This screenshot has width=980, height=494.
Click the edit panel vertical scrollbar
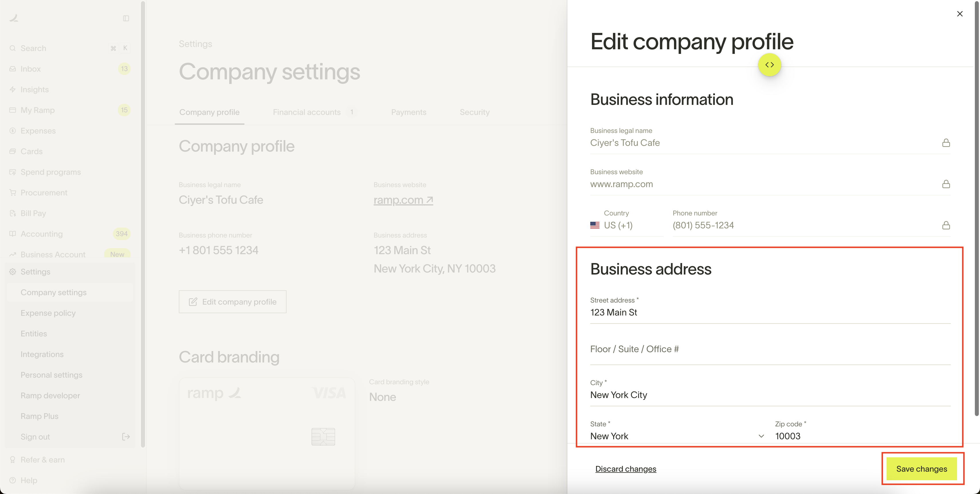(976, 209)
